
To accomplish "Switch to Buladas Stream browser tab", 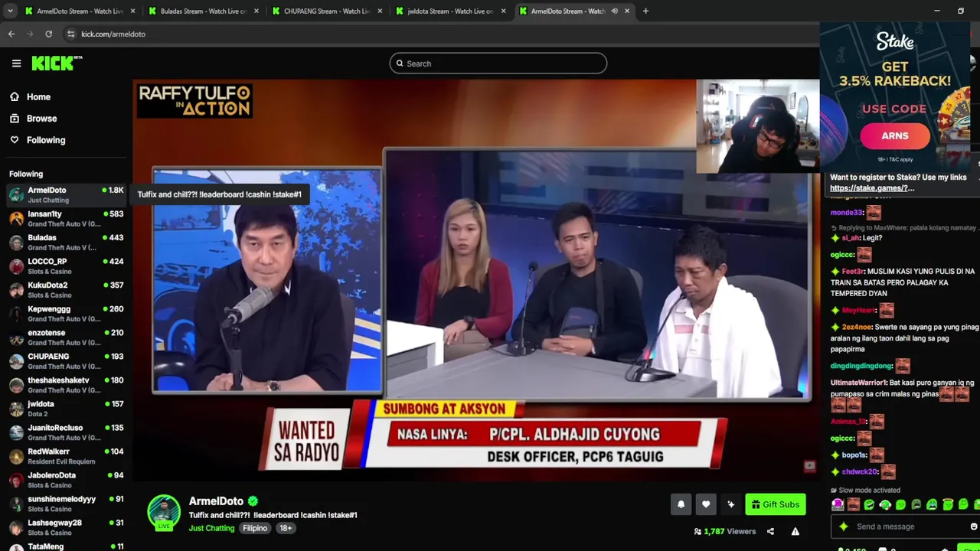I will (203, 11).
